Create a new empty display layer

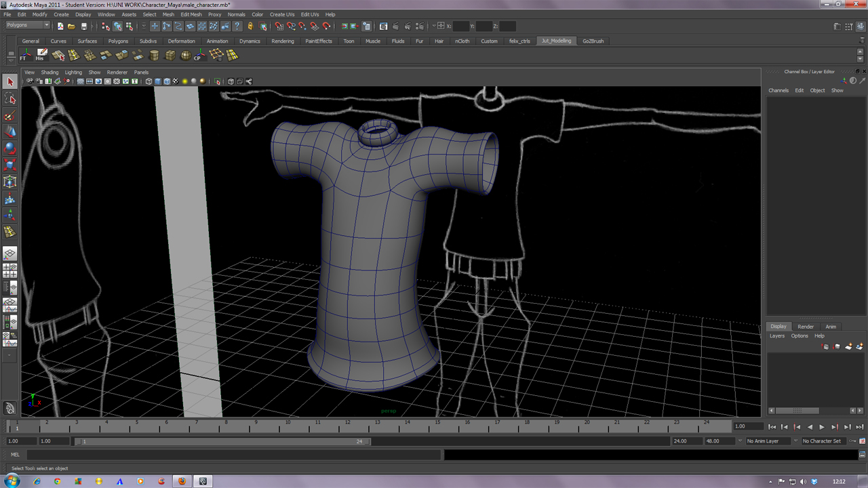[x=848, y=346]
